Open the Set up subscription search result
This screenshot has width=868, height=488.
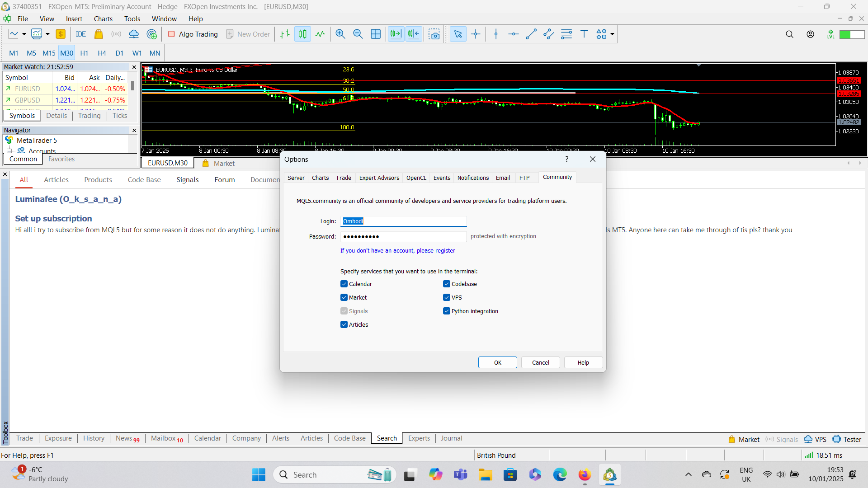(x=53, y=218)
